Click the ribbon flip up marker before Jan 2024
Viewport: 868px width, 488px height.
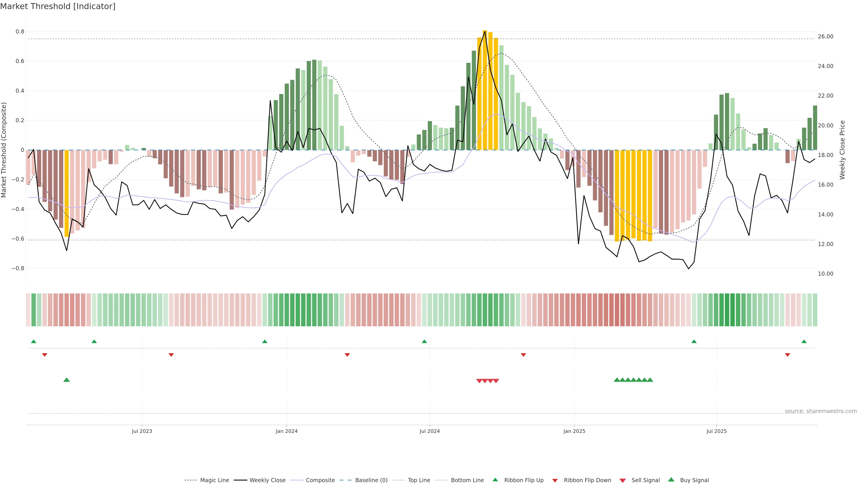coord(265,342)
